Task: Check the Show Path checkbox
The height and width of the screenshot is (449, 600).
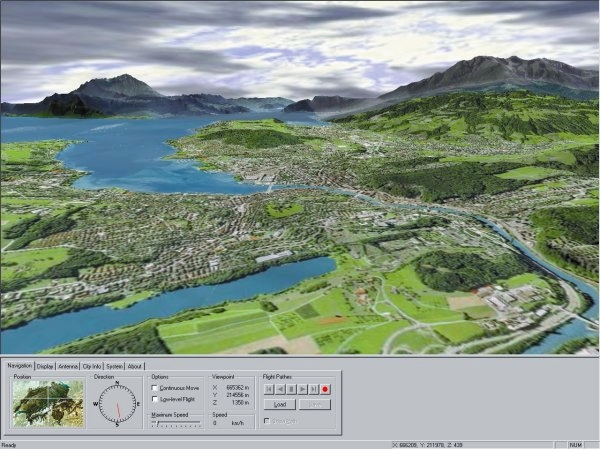Action: pyautogui.click(x=267, y=421)
